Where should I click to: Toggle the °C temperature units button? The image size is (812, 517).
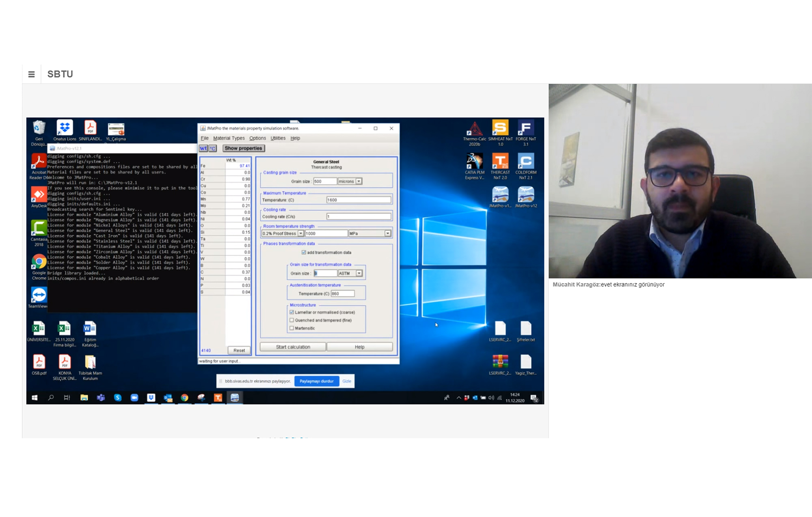coord(213,148)
